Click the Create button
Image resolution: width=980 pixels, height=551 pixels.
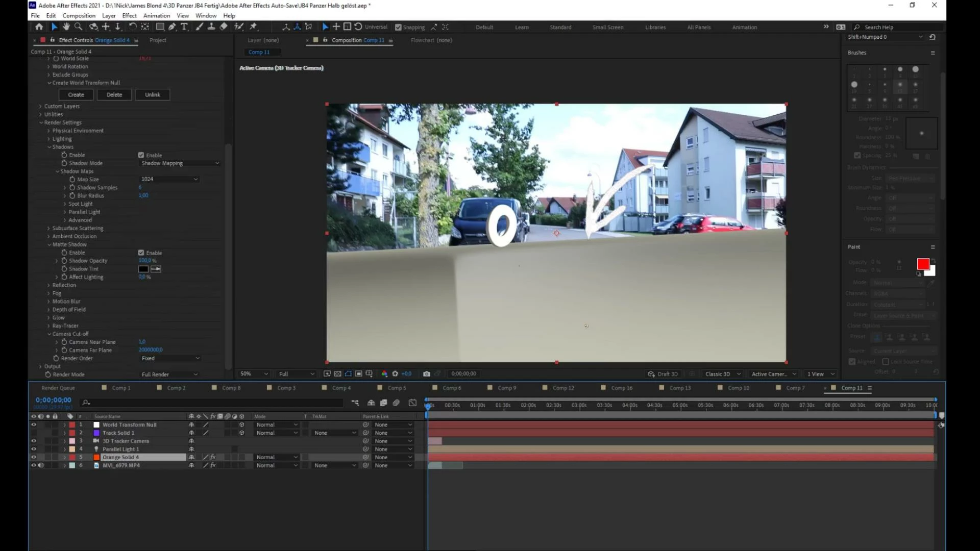(76, 95)
